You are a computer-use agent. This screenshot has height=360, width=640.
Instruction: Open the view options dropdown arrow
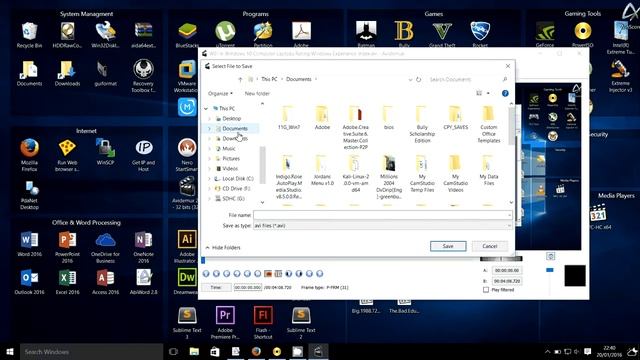[x=488, y=93]
